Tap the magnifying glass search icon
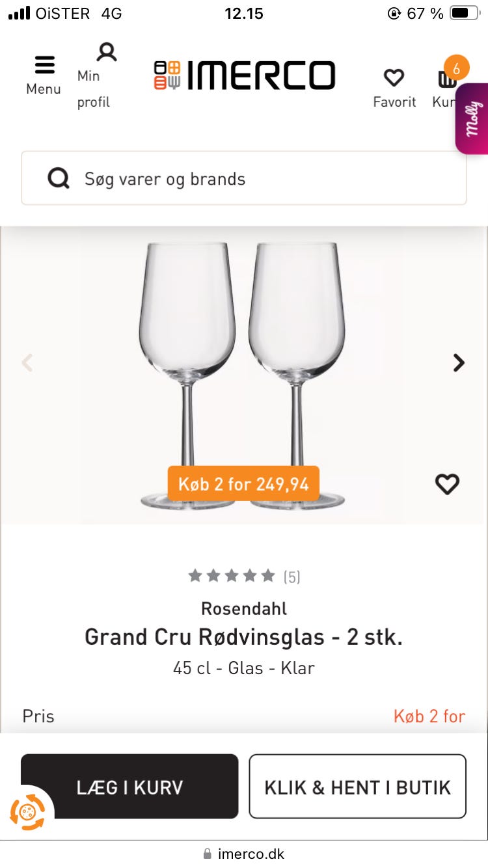 59,179
